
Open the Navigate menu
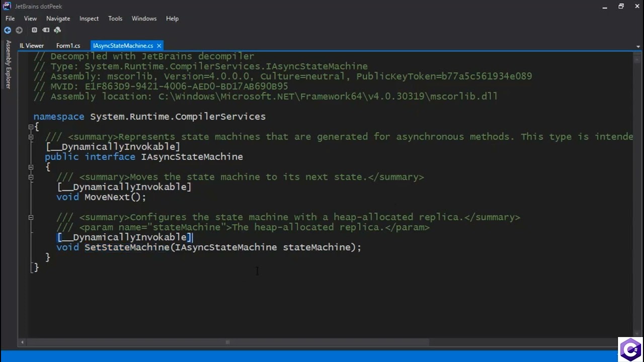(58, 18)
